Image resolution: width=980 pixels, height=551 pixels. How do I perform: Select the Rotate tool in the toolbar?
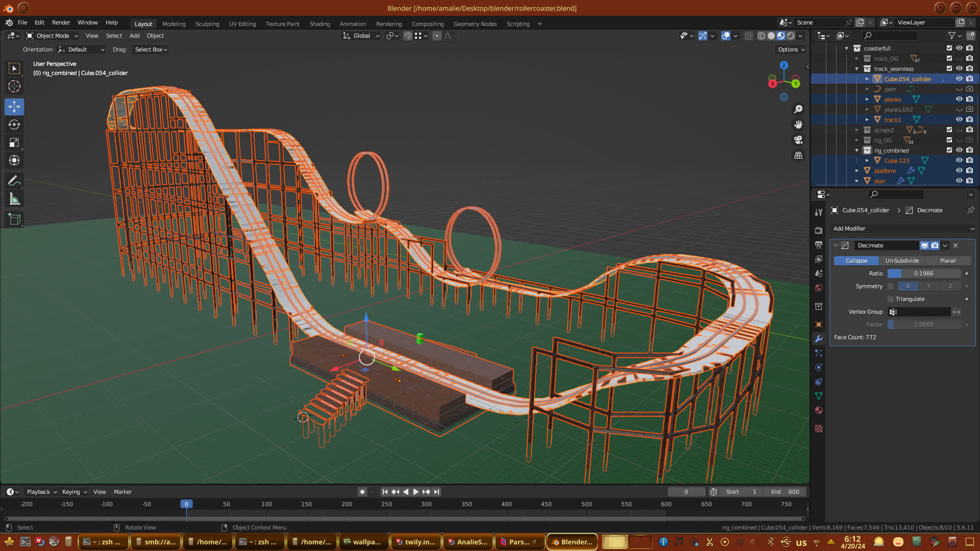point(14,124)
